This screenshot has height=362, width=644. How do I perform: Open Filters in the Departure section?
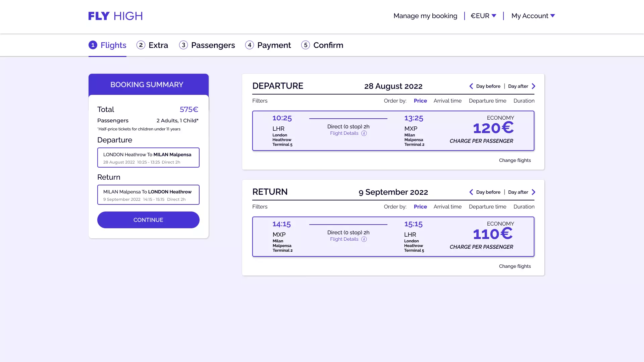(260, 101)
